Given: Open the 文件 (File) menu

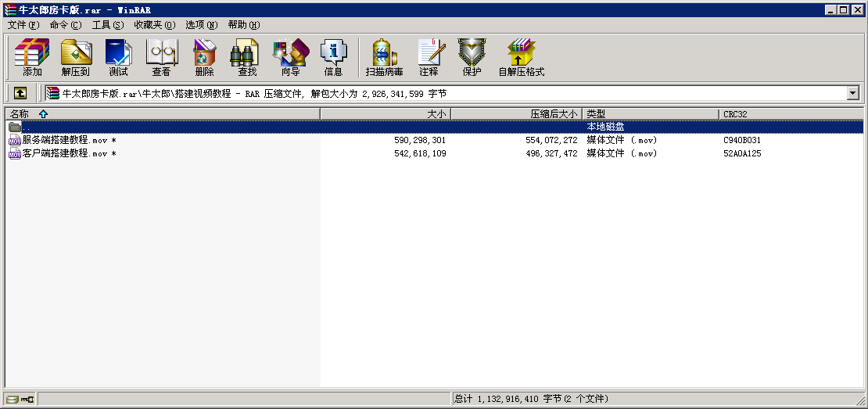Looking at the screenshot, I should 23,25.
